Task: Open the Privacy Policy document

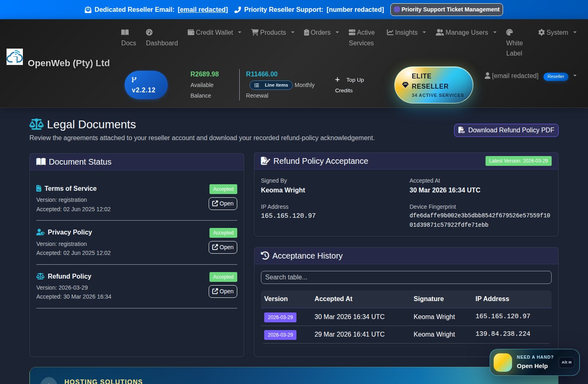Action: click(223, 247)
